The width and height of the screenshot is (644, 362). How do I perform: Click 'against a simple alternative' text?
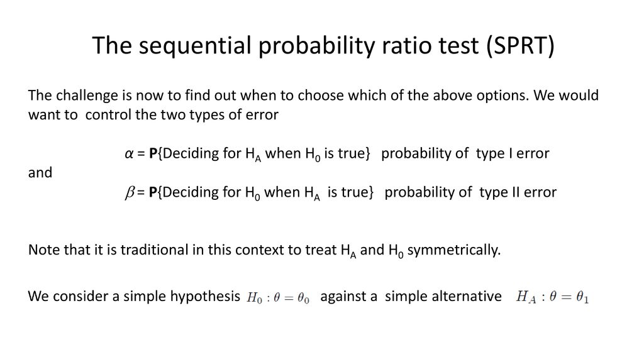[411, 297]
